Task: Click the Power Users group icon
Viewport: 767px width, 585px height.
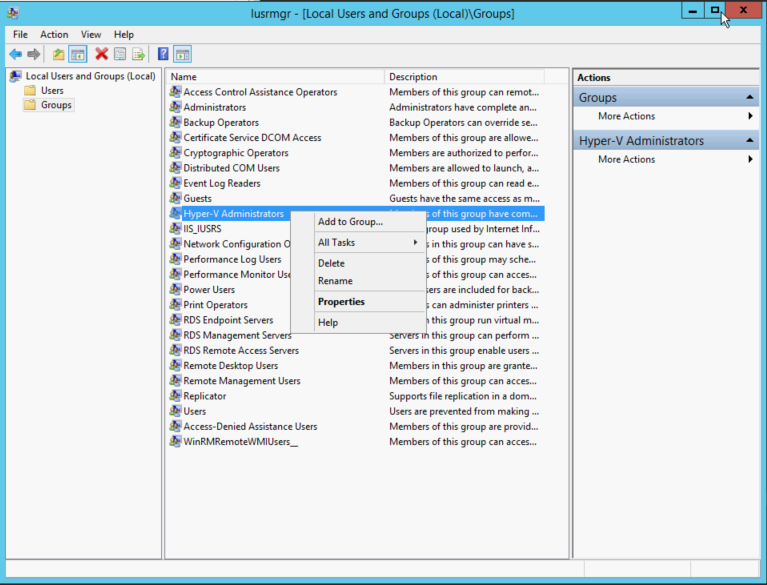Action: [175, 289]
